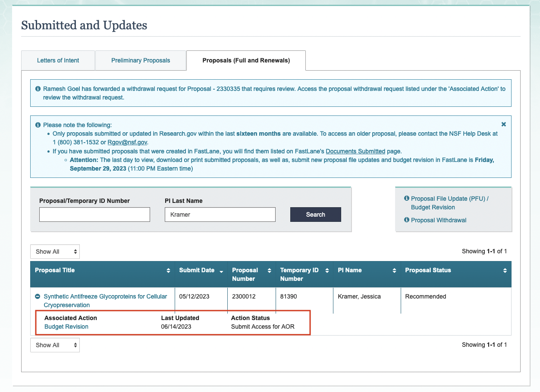Sort by Temporary ID Number column arrows
The image size is (540, 392).
coord(326,271)
